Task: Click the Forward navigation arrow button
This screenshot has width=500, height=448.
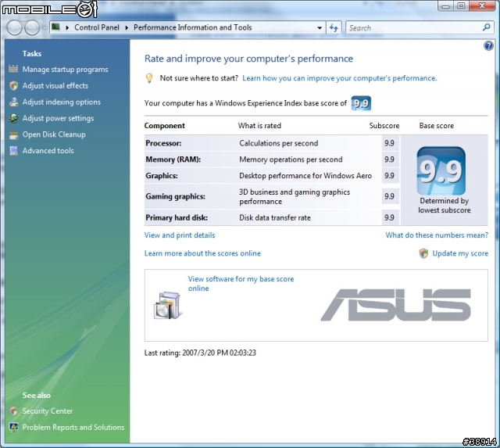Action: (33, 27)
